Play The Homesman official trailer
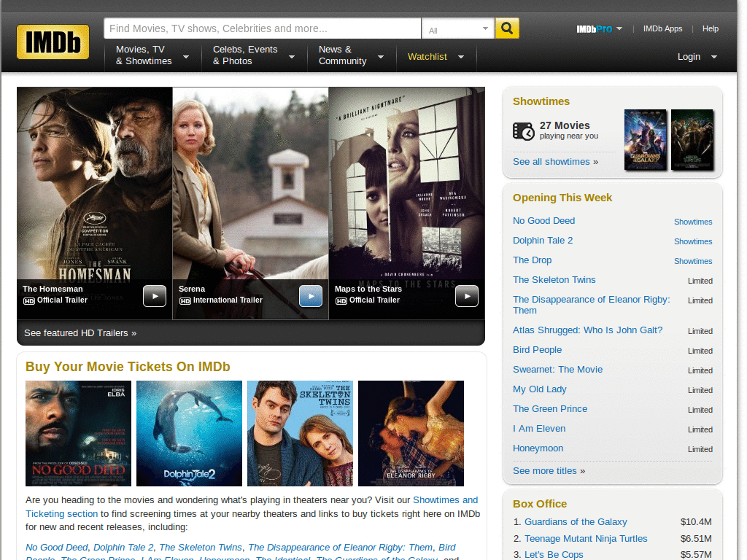This screenshot has height=560, width=747. click(x=155, y=296)
